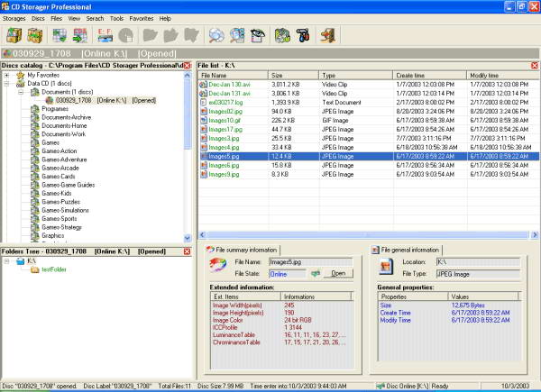541x392 pixels.
Task: Select the Images9.jpg file row
Action: point(369,175)
